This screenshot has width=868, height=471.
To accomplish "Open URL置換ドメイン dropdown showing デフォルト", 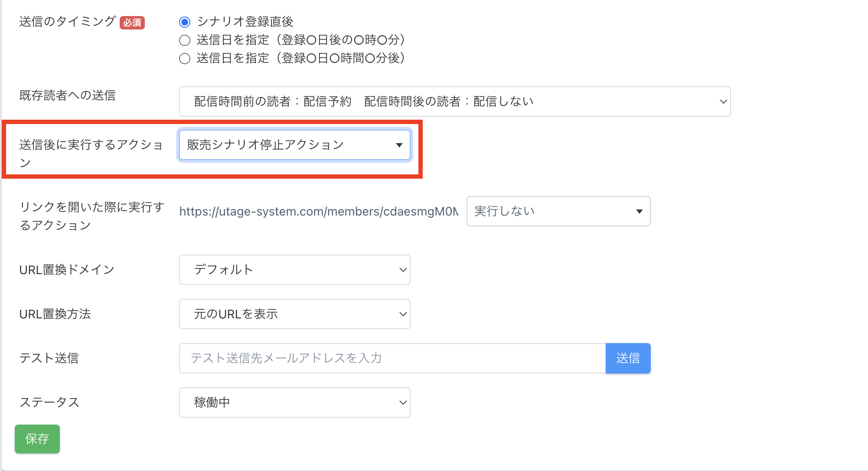I will [x=294, y=270].
